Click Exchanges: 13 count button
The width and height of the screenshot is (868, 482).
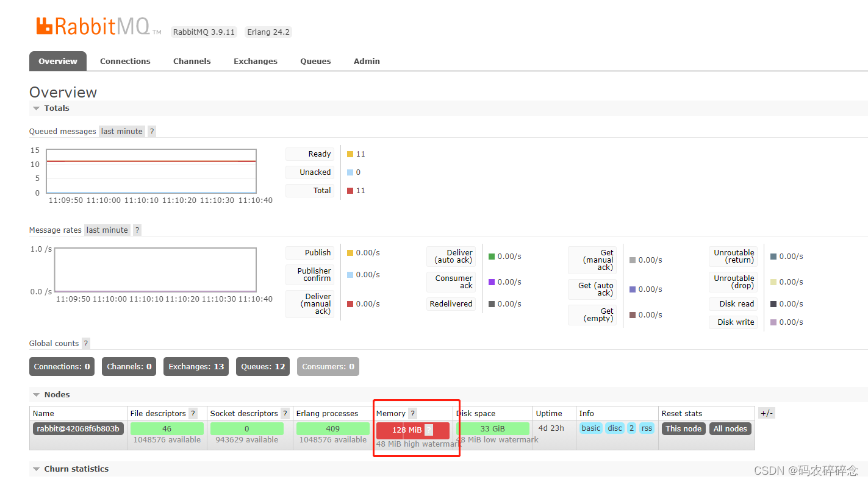(x=196, y=366)
